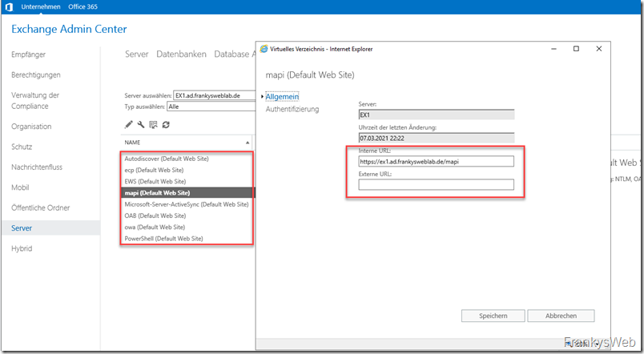Click into the Externe URL field
This screenshot has height=354, width=644.
[436, 185]
